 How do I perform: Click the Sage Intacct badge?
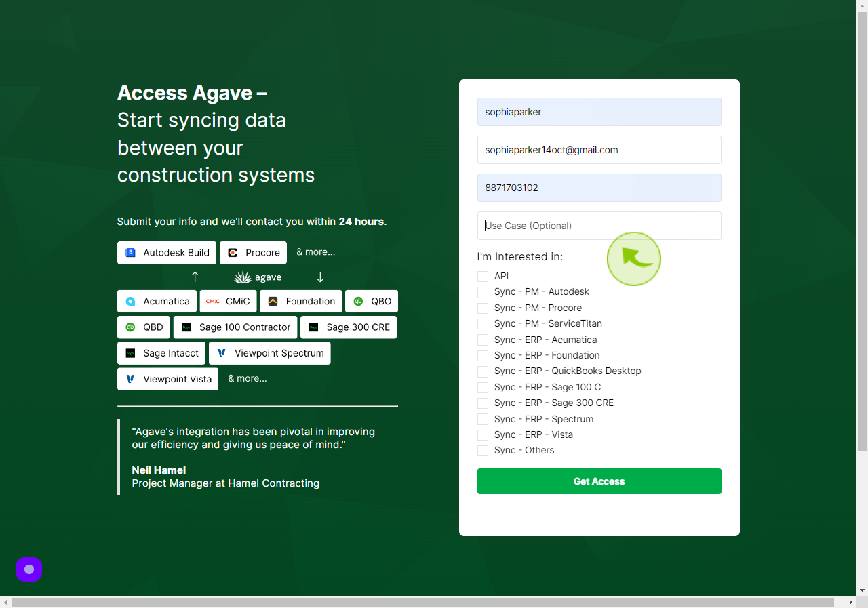[x=161, y=353]
